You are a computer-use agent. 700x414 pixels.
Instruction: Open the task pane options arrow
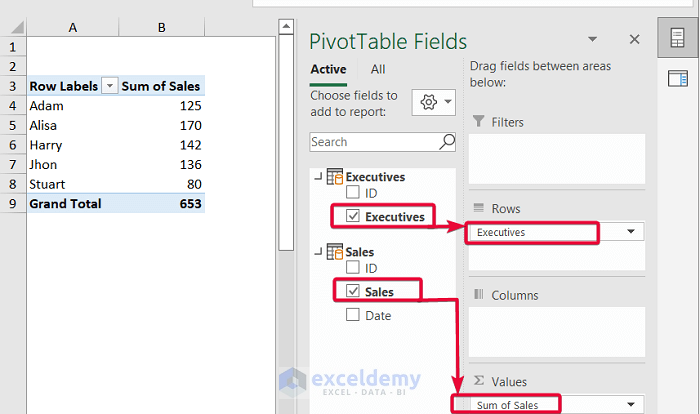tap(592, 39)
